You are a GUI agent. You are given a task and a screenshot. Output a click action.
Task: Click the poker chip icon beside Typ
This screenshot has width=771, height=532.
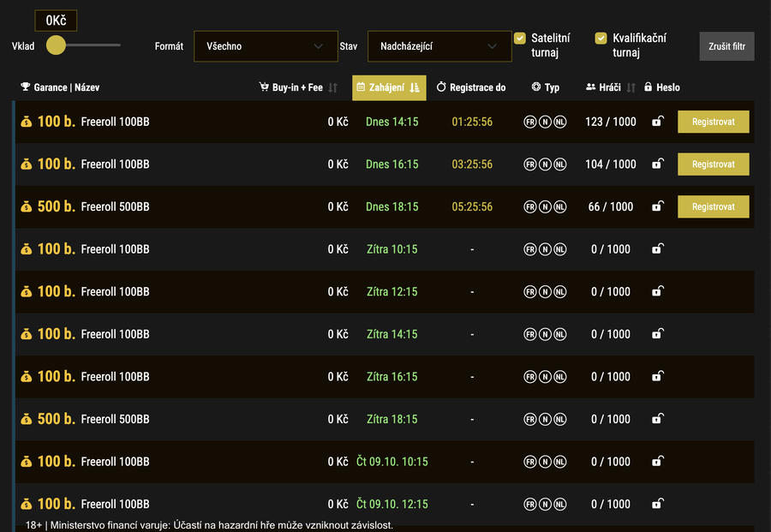536,87
